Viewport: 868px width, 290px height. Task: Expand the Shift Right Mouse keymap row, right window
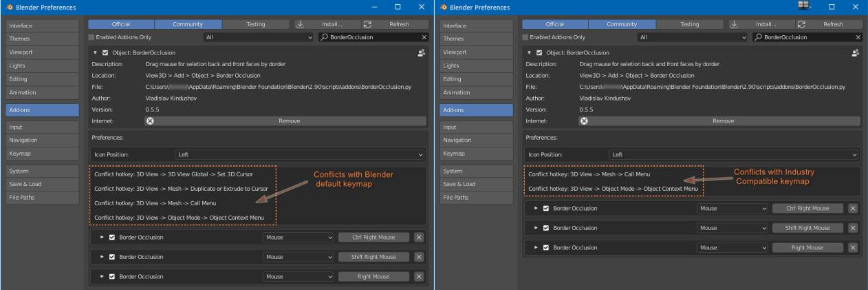[x=536, y=227]
